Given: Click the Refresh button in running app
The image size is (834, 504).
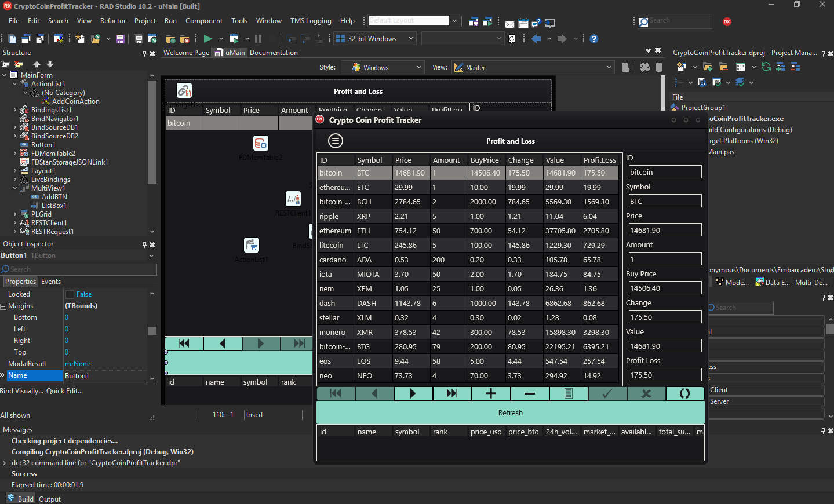Looking at the screenshot, I should click(x=511, y=412).
